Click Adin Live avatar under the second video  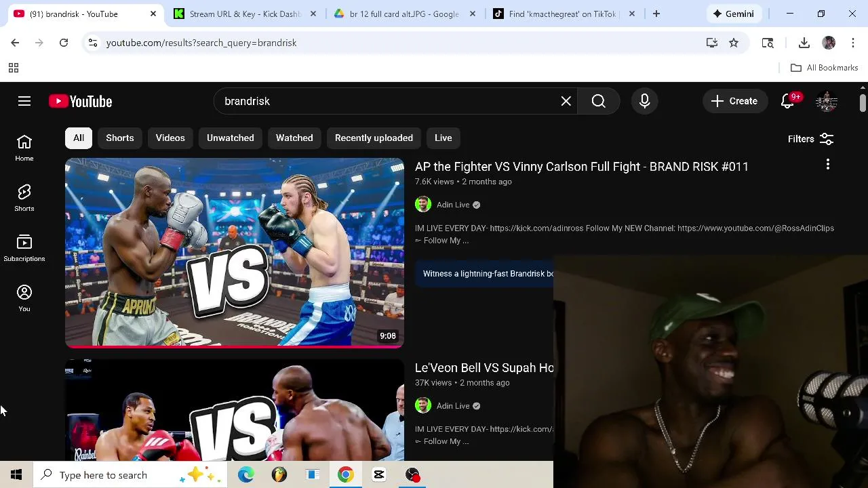click(423, 405)
